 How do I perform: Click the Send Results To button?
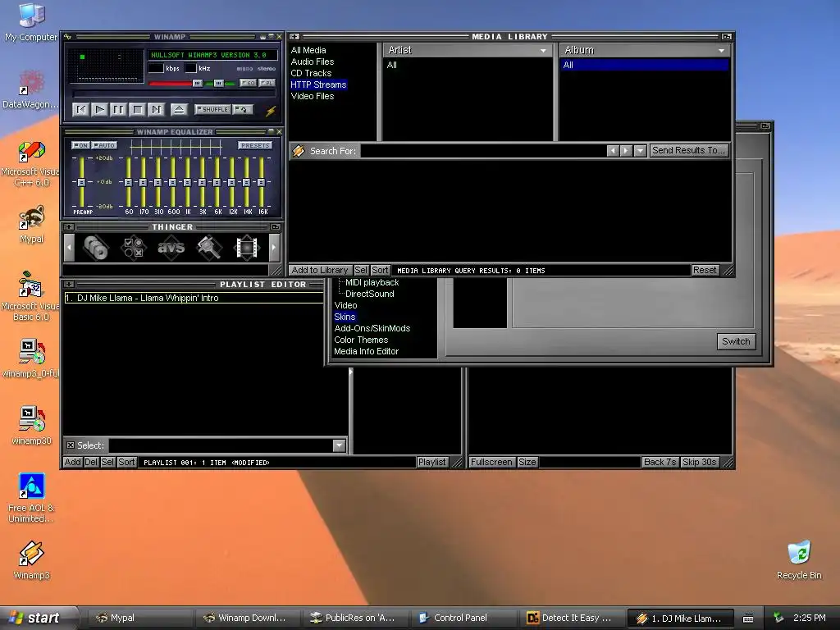point(688,151)
